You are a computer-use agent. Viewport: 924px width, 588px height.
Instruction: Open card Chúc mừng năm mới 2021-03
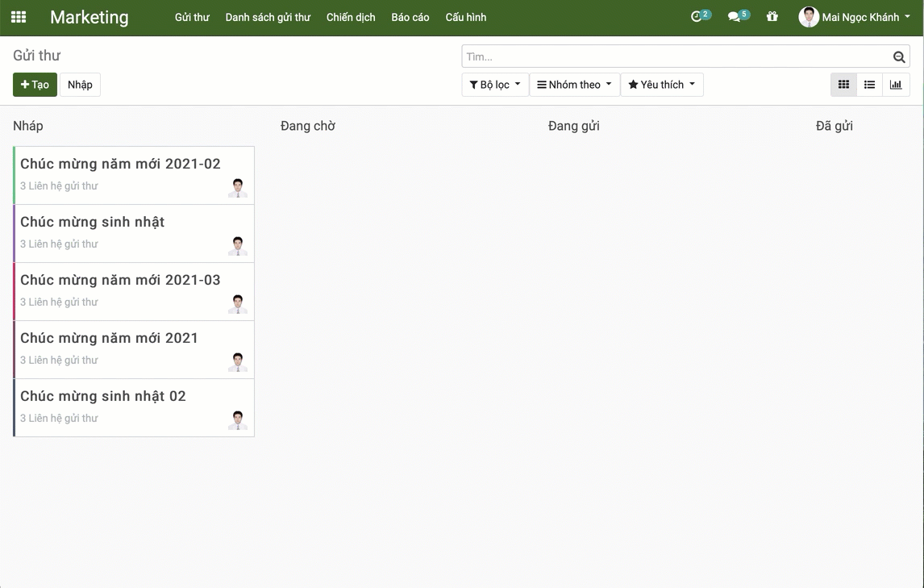pos(134,291)
